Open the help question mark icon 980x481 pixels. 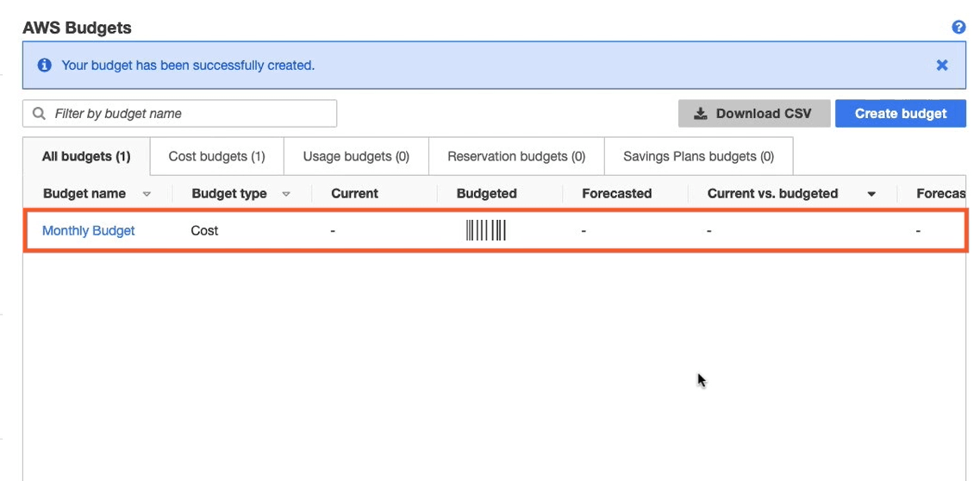pos(958,28)
